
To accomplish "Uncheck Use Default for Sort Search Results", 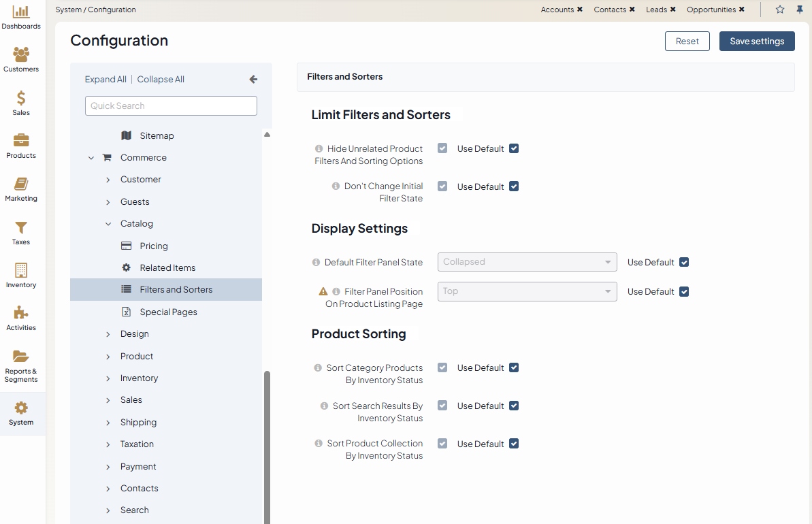I will pos(514,406).
